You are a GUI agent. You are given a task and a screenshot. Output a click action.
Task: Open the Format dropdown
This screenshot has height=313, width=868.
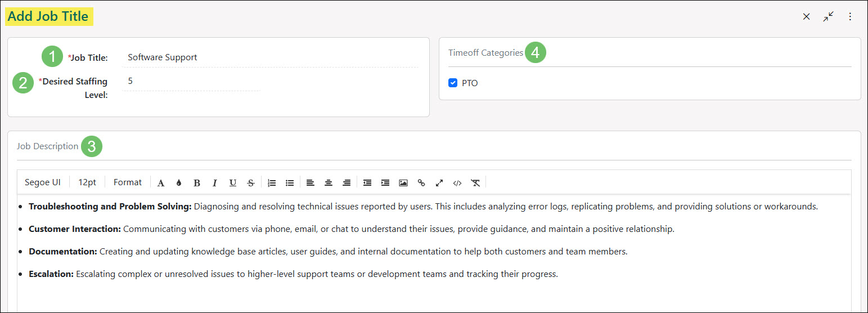pyautogui.click(x=128, y=182)
